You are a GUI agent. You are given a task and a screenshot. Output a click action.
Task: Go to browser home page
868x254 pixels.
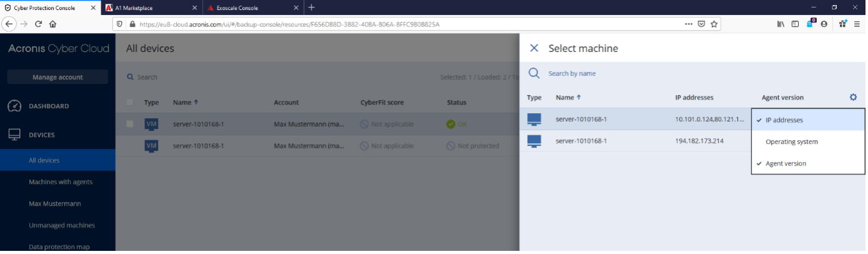[x=53, y=24]
